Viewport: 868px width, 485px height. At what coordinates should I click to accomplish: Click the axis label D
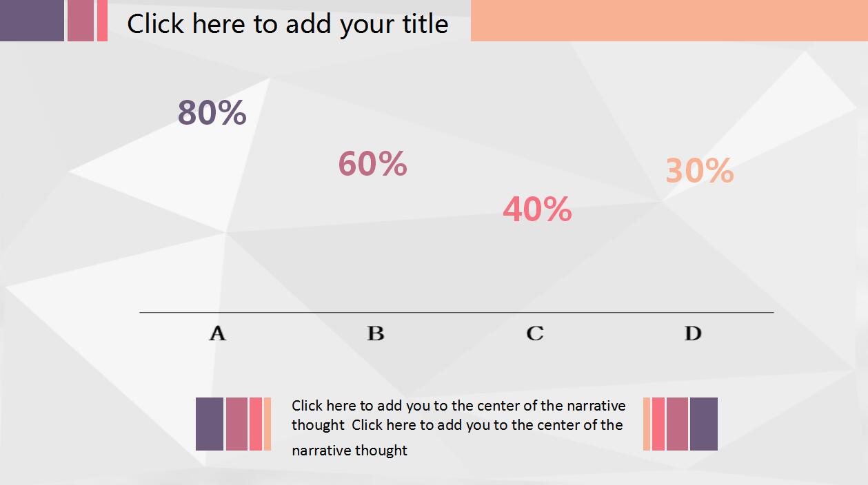tap(692, 333)
